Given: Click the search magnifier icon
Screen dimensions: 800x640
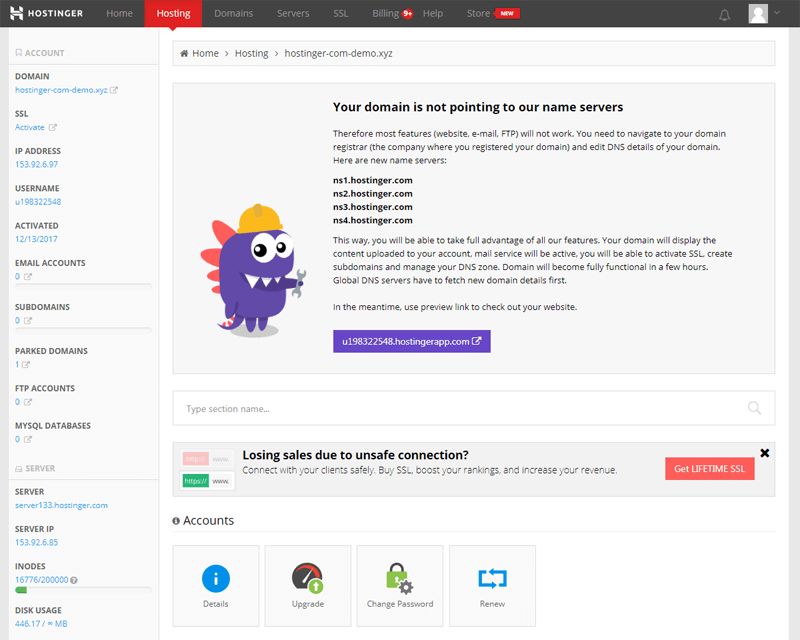Looking at the screenshot, I should [754, 408].
